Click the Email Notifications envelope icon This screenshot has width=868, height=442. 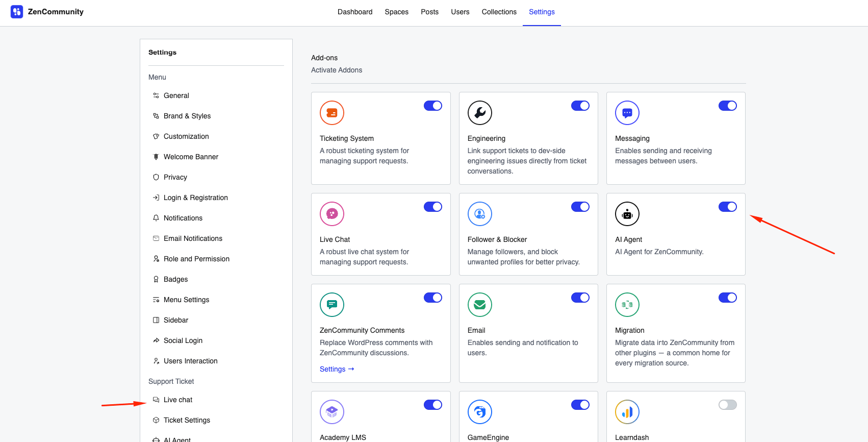(156, 238)
